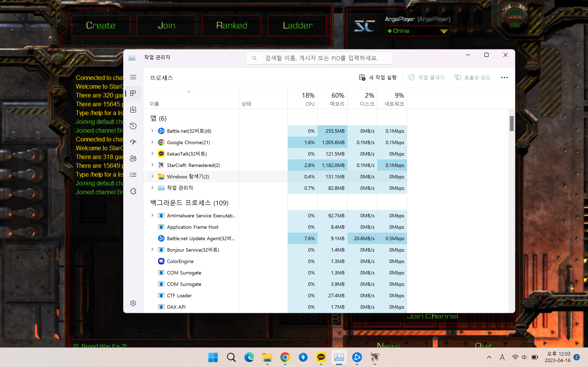The width and height of the screenshot is (588, 367).
Task: Click 새 작업 실행 button
Action: 378,77
